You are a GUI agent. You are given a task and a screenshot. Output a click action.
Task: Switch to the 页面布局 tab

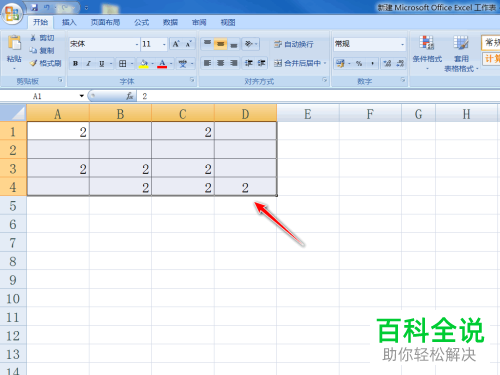point(106,22)
